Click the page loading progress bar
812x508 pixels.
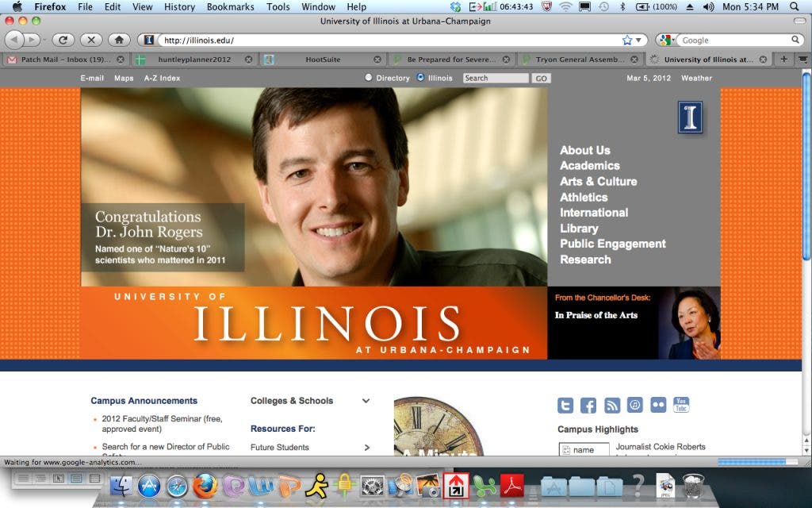tap(757, 461)
